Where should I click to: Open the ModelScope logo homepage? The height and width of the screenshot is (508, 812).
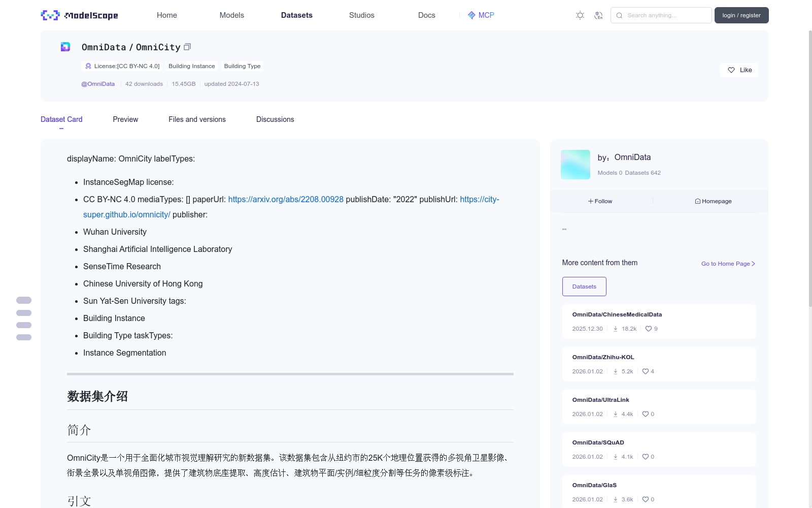[79, 15]
